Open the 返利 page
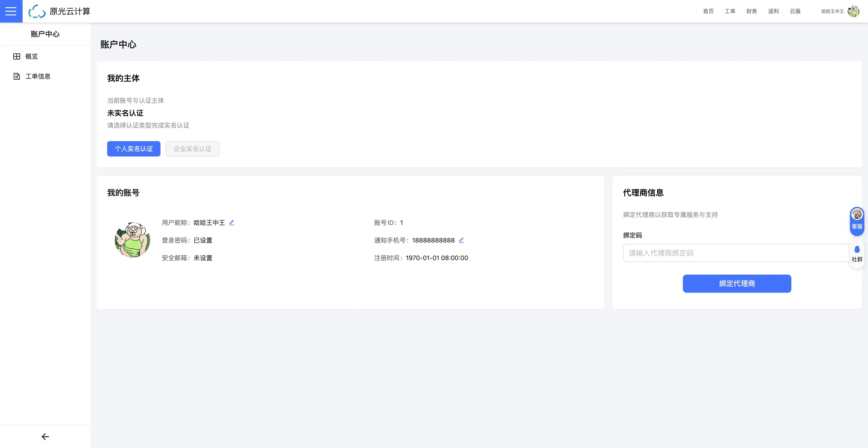The height and width of the screenshot is (448, 868). point(774,11)
